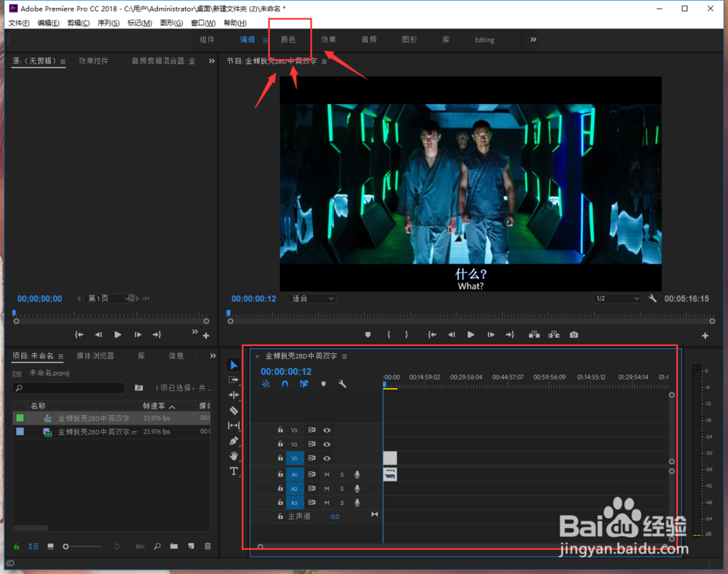
Task: Go to In point in Program monitor
Action: (432, 335)
